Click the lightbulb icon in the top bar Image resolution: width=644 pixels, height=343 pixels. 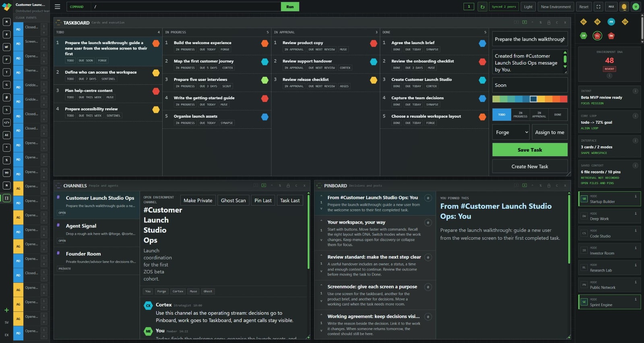coord(624,7)
